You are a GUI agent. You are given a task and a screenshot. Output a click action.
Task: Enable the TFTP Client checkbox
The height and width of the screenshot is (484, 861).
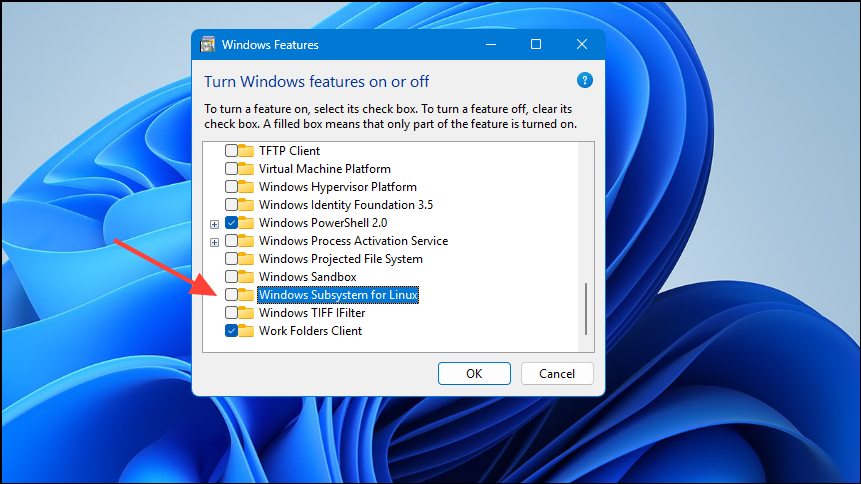click(231, 151)
